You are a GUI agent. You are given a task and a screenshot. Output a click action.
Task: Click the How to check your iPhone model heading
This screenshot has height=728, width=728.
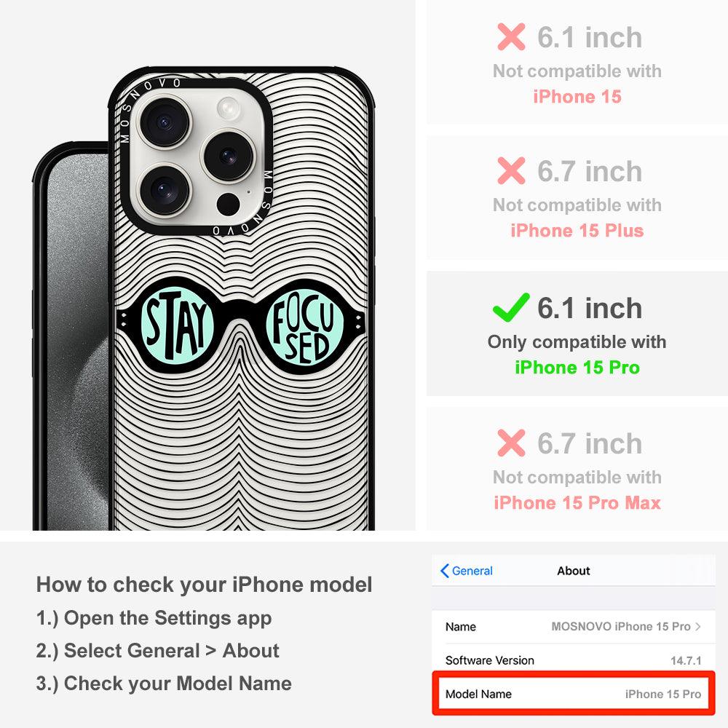205,585
